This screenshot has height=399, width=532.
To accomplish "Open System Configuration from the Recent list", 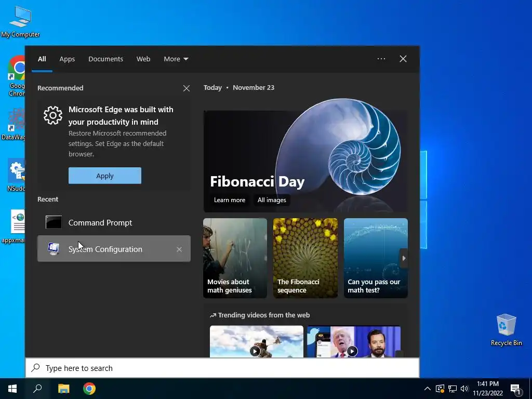I will 114,249.
